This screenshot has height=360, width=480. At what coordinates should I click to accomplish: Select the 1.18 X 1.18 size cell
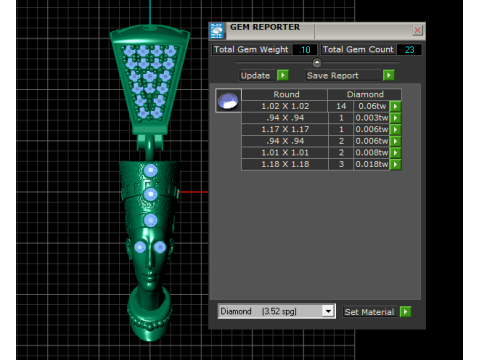point(285,164)
